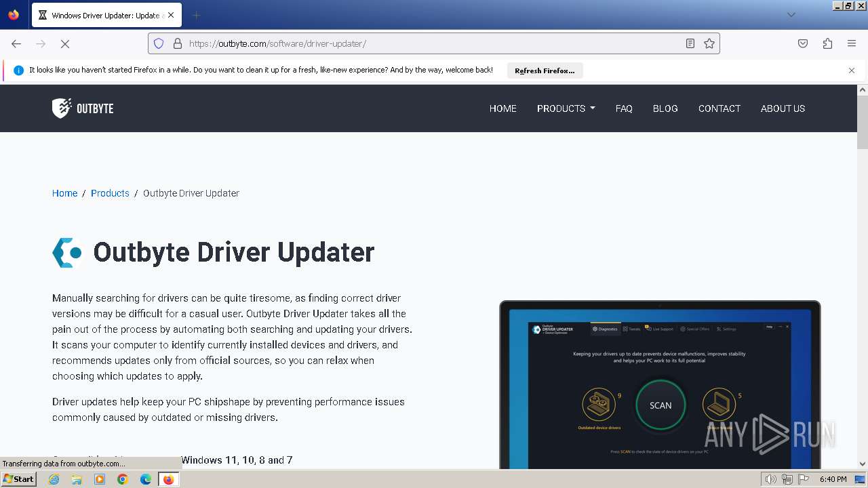Image resolution: width=868 pixels, height=488 pixels.
Task: Open the volume speaker tray icon
Action: (771, 479)
